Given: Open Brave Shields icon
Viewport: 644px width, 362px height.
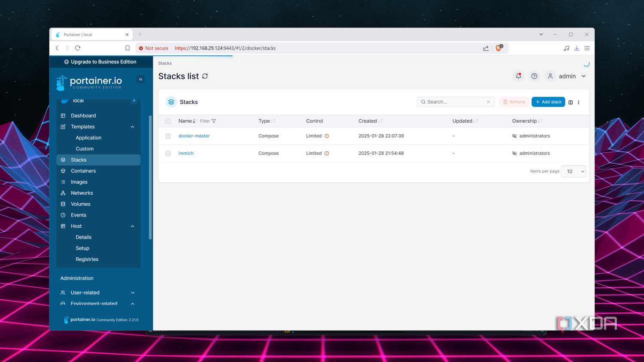Looking at the screenshot, I should 499,48.
